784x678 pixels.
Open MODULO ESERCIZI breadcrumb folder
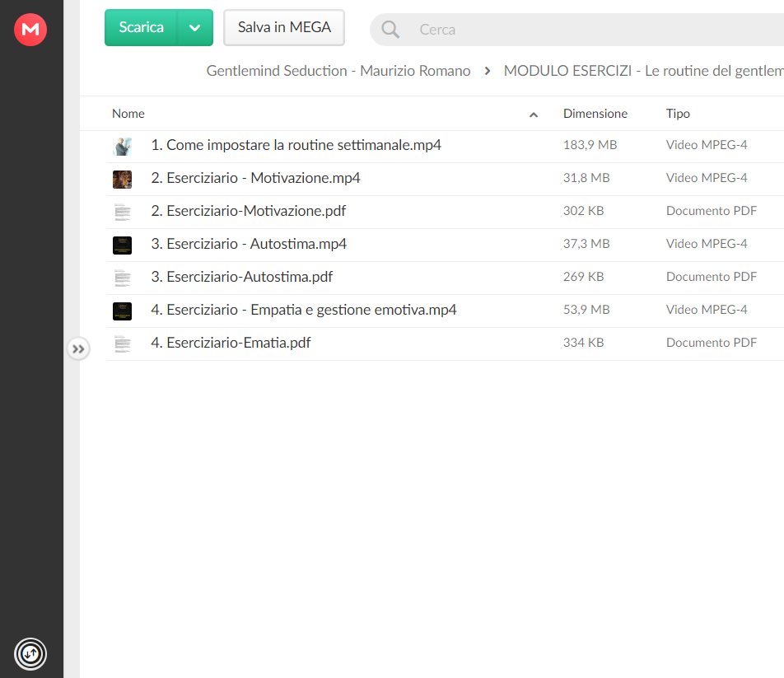643,71
